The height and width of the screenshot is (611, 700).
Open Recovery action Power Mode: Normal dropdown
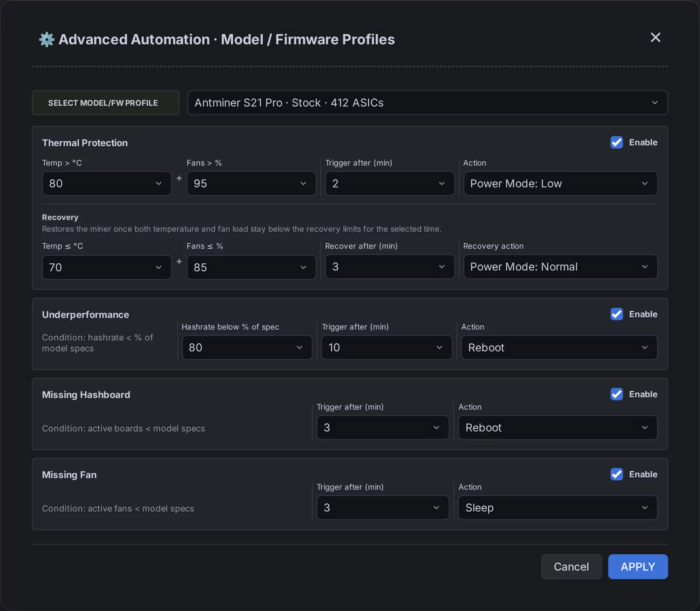click(560, 267)
